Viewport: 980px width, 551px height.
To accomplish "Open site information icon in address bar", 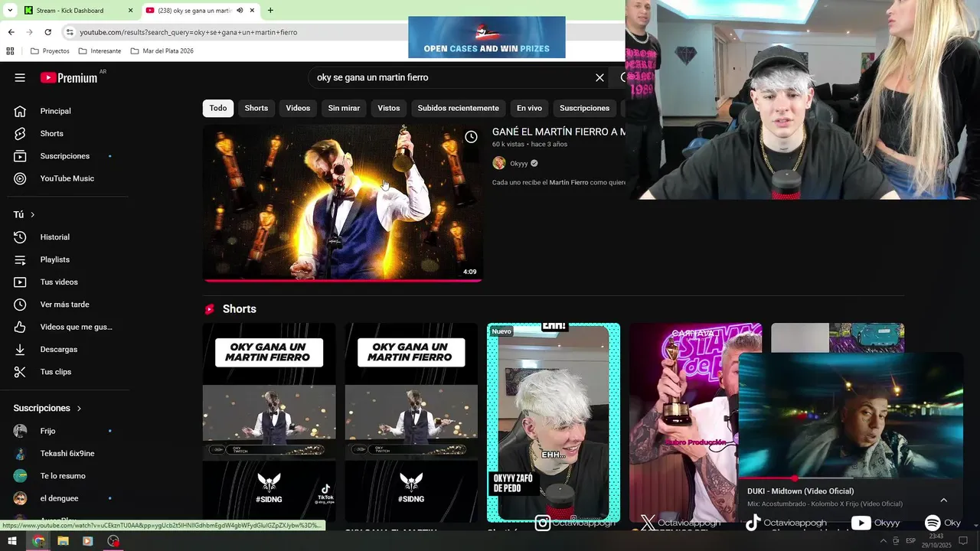I will 69,32.
